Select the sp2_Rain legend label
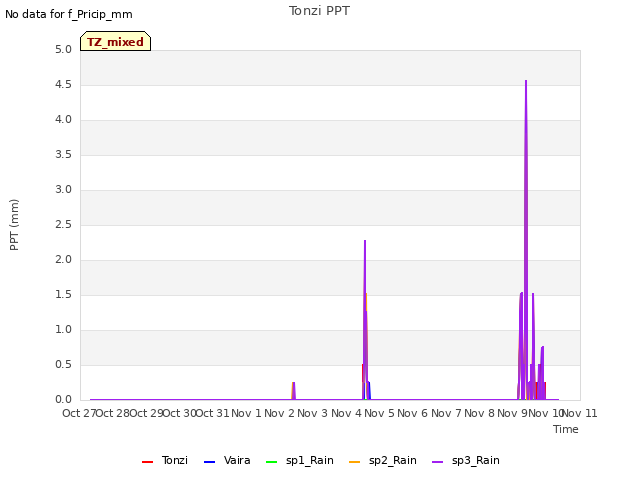The image size is (640, 480). click(393, 460)
